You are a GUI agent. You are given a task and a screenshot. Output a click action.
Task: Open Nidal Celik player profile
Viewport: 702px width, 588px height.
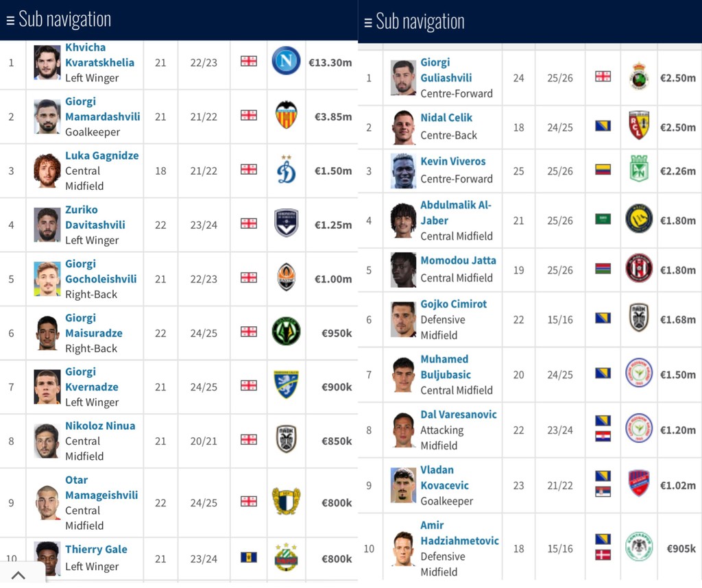click(x=446, y=118)
